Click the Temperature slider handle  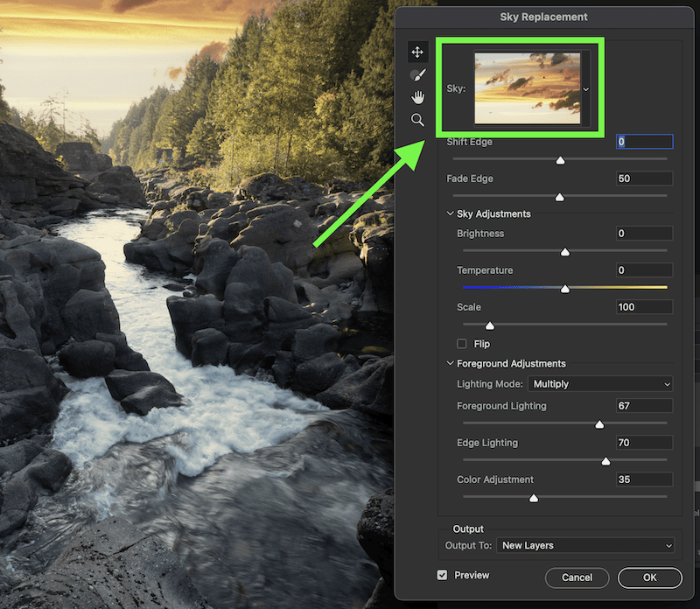click(564, 288)
